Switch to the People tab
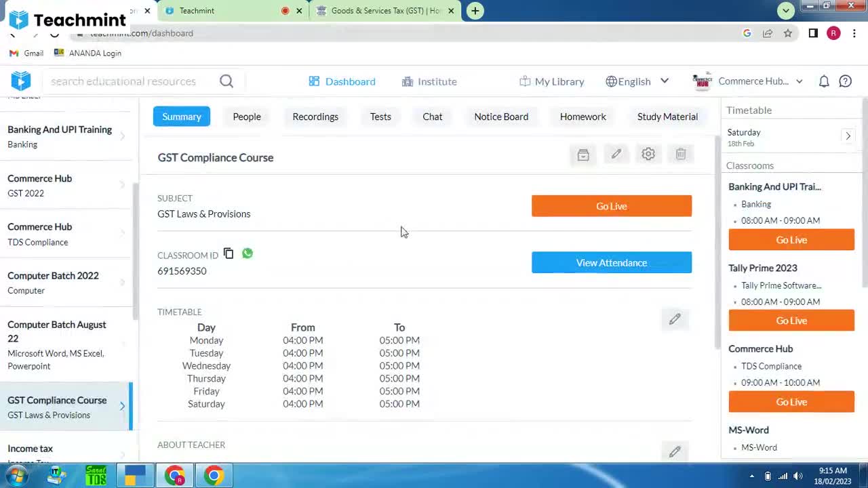 tap(247, 117)
